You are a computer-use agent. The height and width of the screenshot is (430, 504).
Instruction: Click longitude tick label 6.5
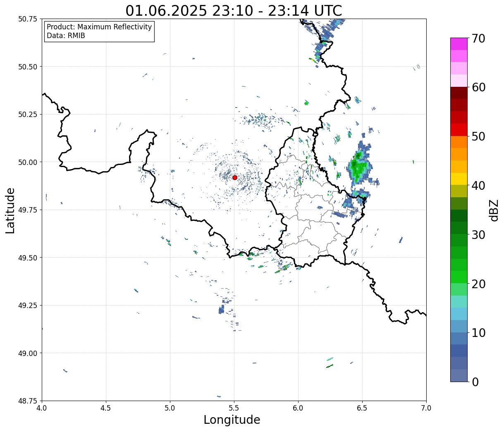click(362, 408)
